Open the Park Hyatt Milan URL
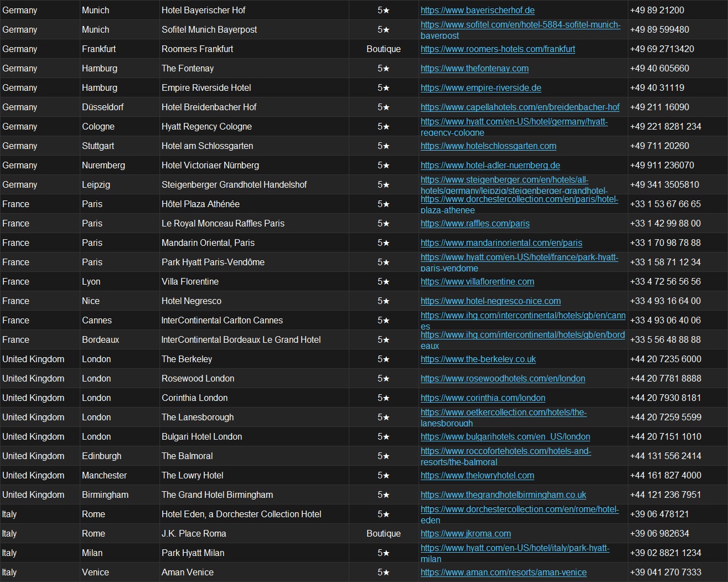728x582 pixels. tap(515, 553)
